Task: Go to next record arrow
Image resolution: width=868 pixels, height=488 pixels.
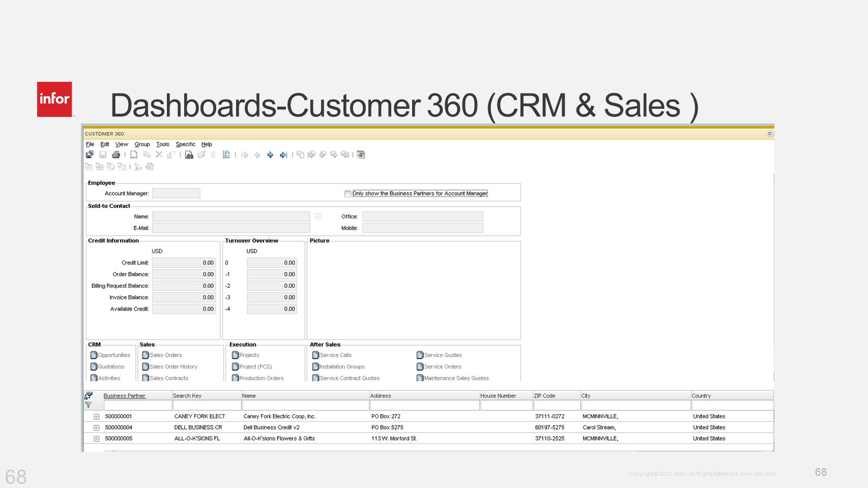Action: click(x=270, y=155)
